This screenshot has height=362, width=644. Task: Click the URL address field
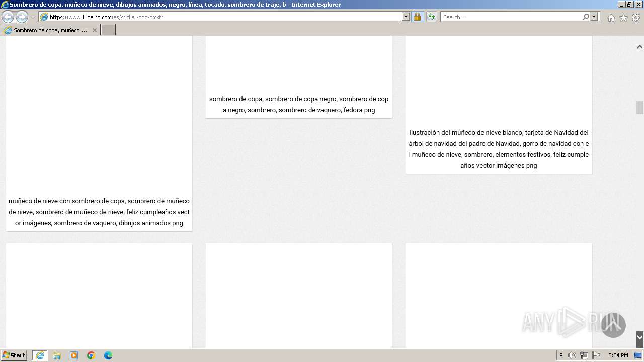[x=220, y=17]
